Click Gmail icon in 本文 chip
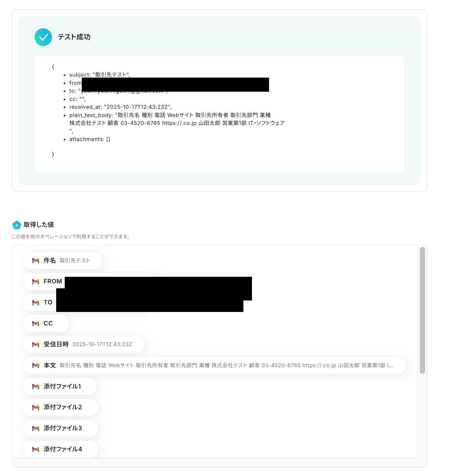 [36, 366]
